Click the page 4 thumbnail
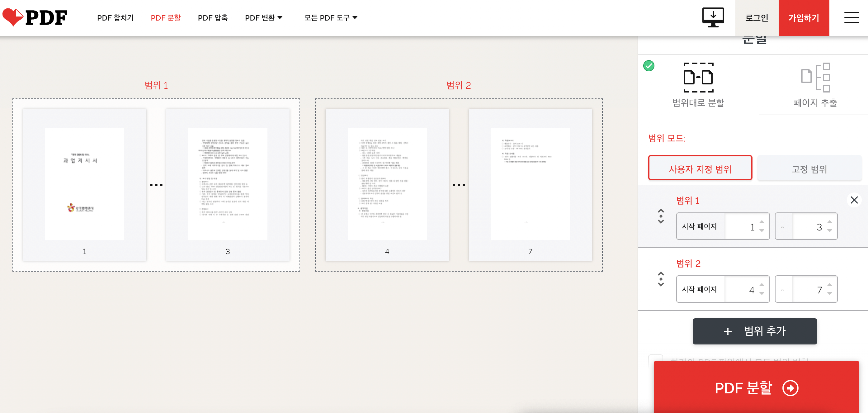The image size is (868, 413). 387,184
